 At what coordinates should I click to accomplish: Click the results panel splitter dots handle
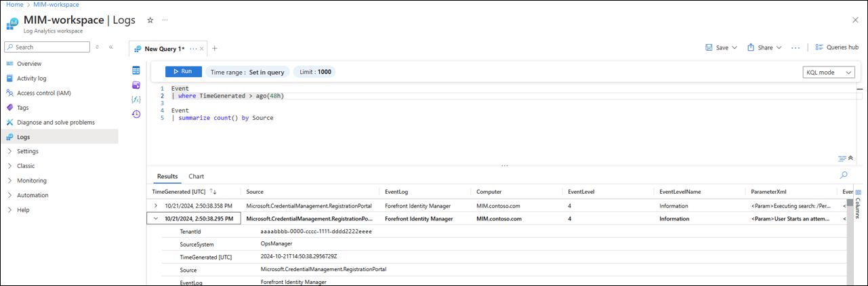(504, 166)
